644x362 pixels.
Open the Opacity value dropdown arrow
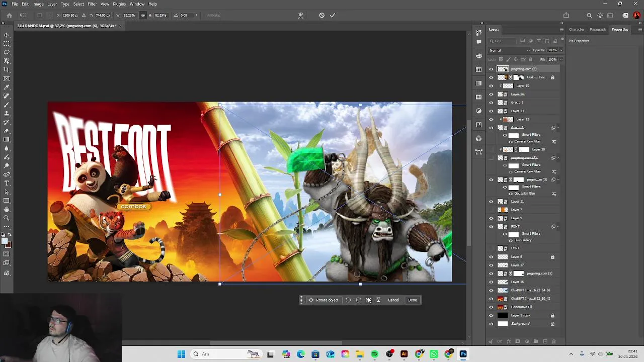pyautogui.click(x=561, y=50)
